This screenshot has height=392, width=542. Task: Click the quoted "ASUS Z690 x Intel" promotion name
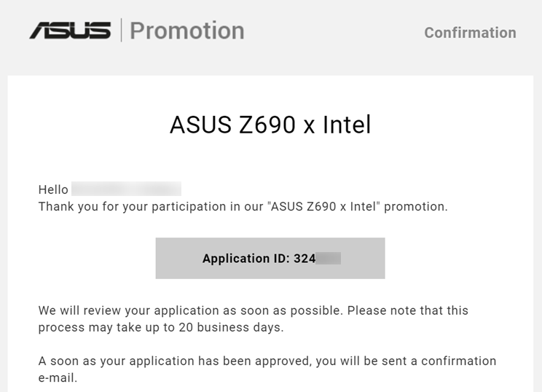click(x=325, y=206)
